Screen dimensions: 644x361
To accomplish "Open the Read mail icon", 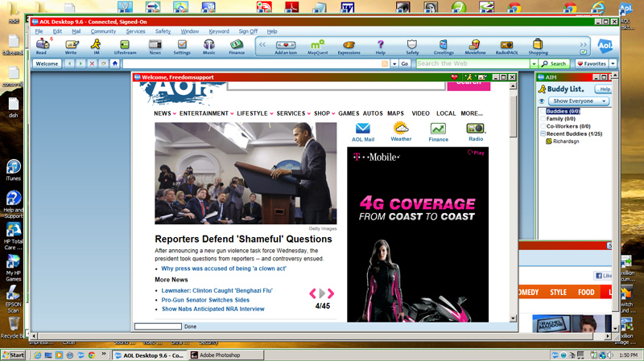I will [42, 47].
